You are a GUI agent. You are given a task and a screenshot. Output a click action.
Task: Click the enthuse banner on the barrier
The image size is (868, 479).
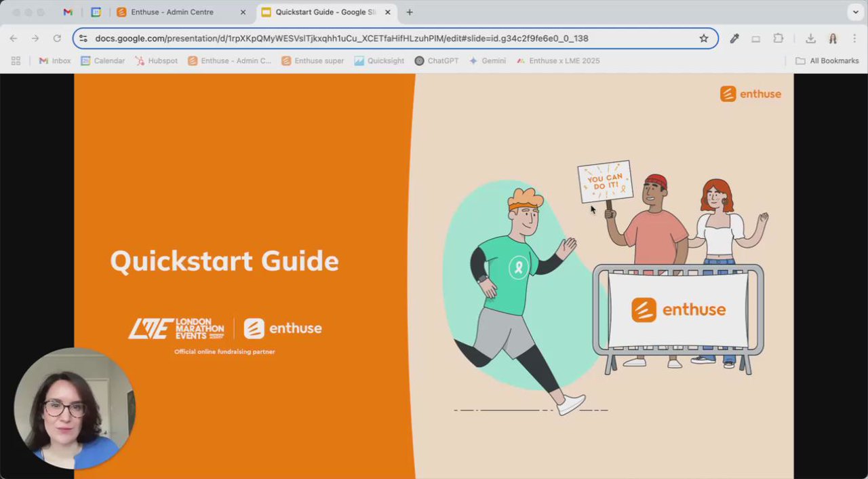[x=678, y=309]
